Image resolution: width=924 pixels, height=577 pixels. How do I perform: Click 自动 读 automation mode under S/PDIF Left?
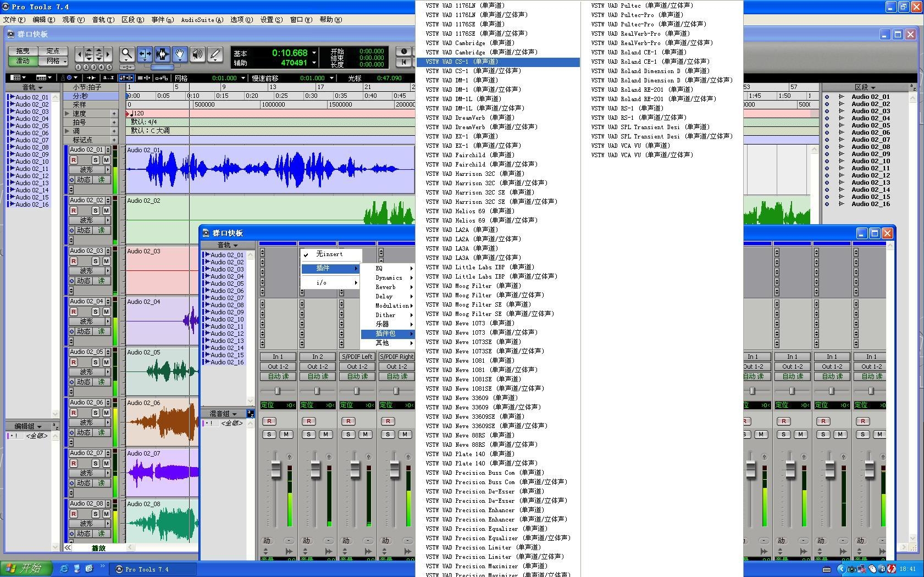point(357,376)
